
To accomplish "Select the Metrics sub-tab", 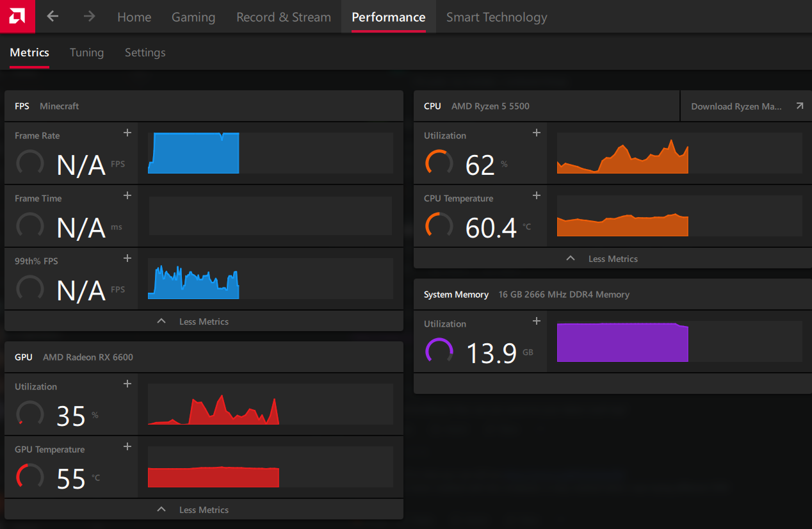I will point(29,53).
